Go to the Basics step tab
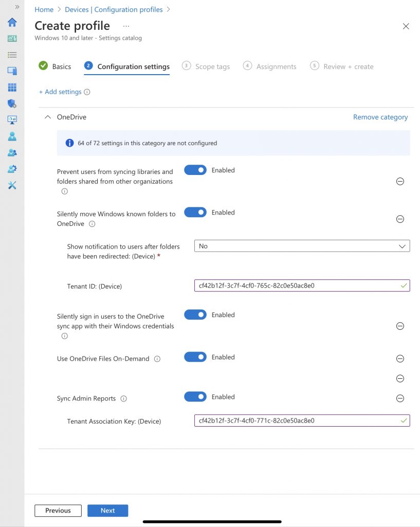 click(x=55, y=66)
